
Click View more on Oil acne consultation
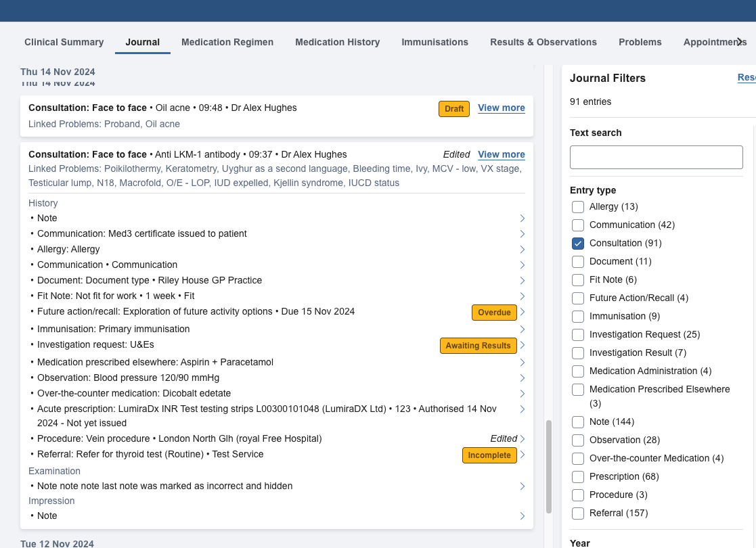501,108
